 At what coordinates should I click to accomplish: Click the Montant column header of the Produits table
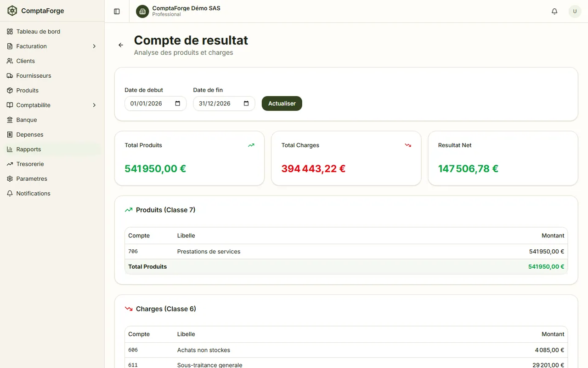click(553, 236)
